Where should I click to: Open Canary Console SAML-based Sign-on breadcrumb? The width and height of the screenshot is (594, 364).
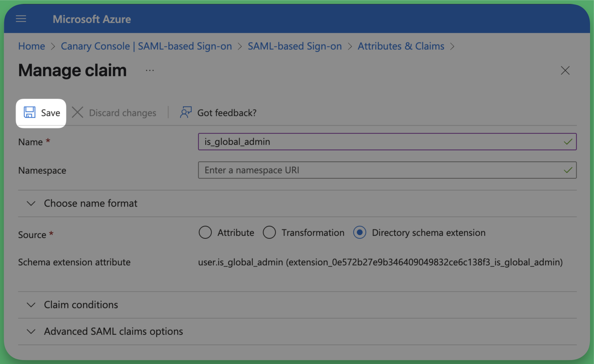[146, 46]
